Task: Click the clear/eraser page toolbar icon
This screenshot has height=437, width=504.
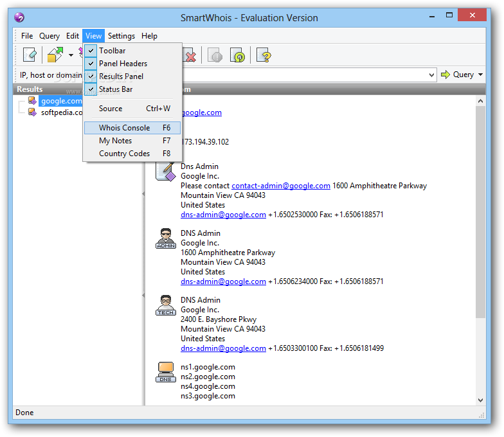Action: pyautogui.click(x=30, y=55)
